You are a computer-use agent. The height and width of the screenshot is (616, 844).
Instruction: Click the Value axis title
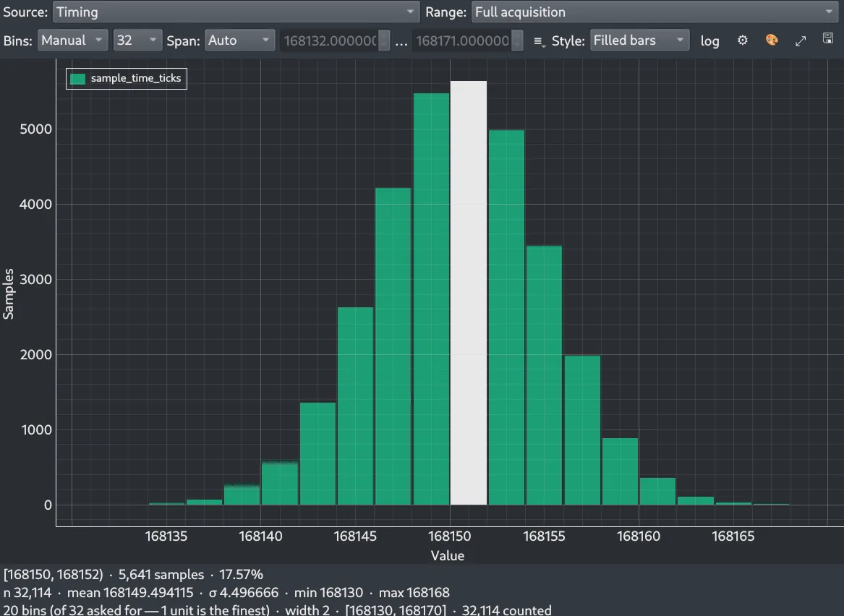click(447, 556)
